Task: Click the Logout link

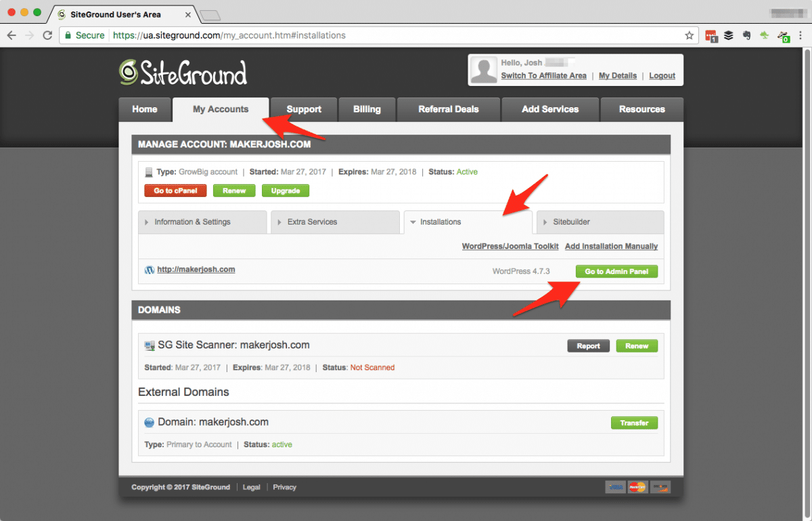Action: point(662,76)
